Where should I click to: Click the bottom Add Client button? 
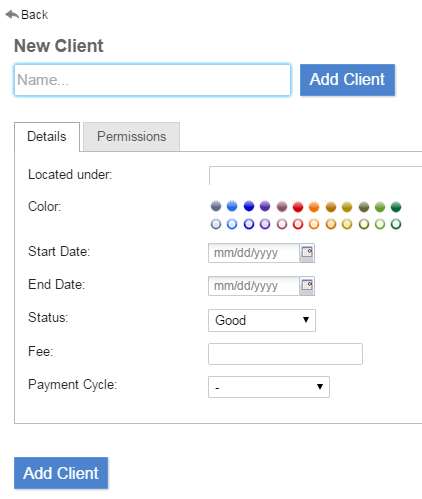(61, 473)
